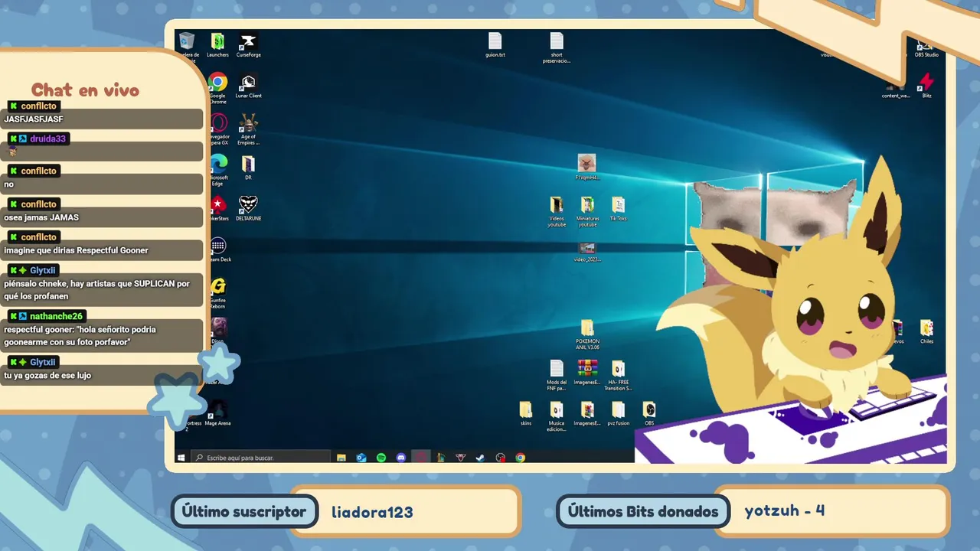Open the skins folder

tap(526, 412)
